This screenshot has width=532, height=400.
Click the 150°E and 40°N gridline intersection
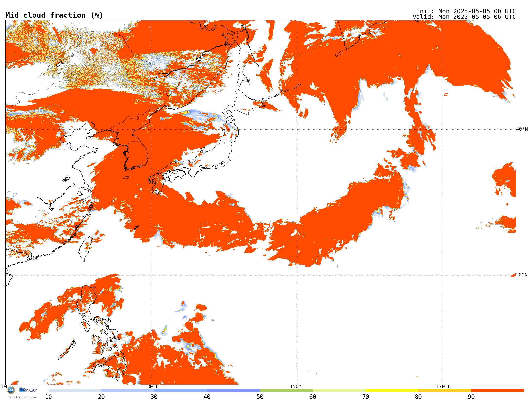pyautogui.click(x=297, y=129)
